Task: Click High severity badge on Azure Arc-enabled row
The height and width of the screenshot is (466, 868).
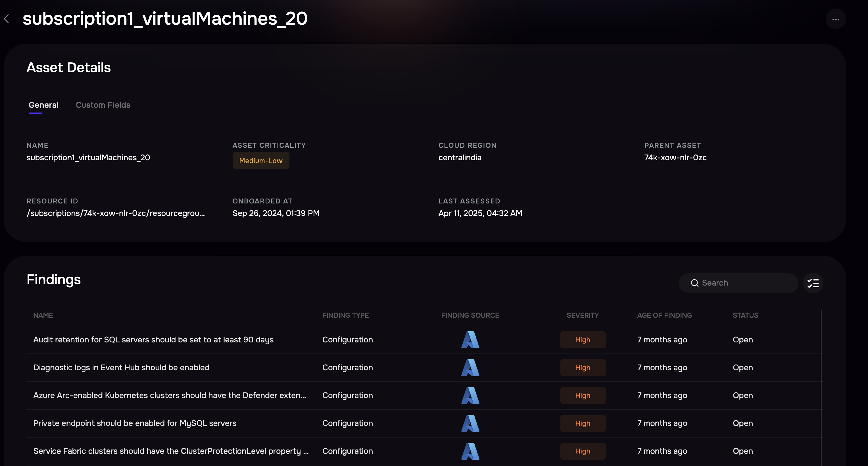Action: 583,395
